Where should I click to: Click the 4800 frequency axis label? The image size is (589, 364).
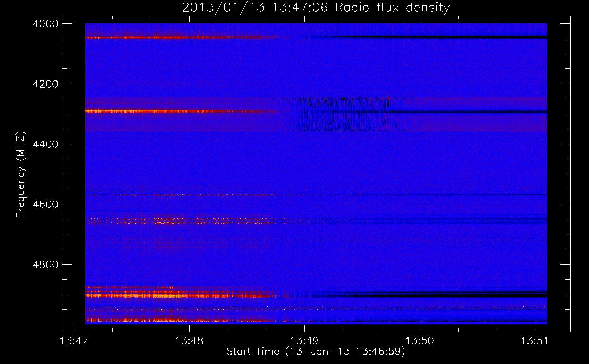tap(45, 264)
